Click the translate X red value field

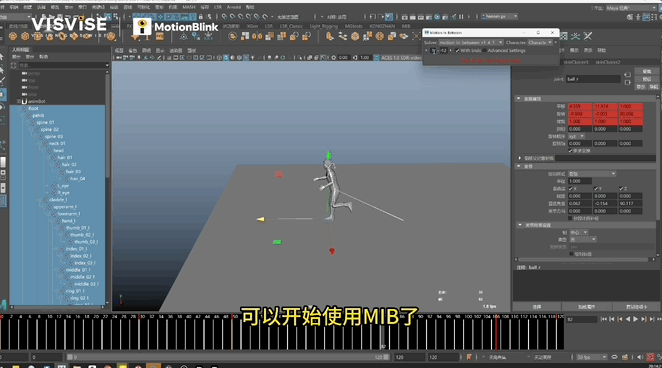coord(580,106)
